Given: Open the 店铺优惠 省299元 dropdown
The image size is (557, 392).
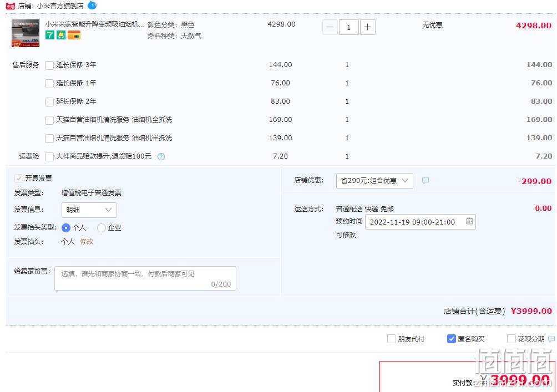Looking at the screenshot, I should coord(374,181).
